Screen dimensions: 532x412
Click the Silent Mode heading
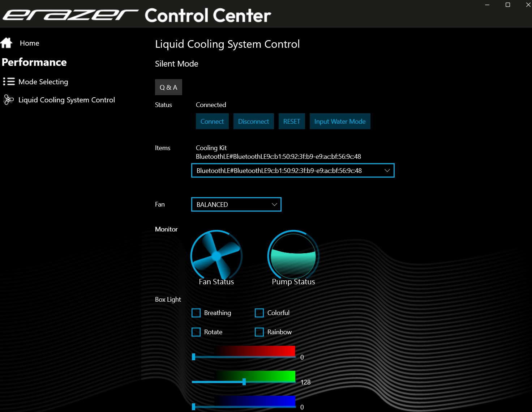pos(176,64)
